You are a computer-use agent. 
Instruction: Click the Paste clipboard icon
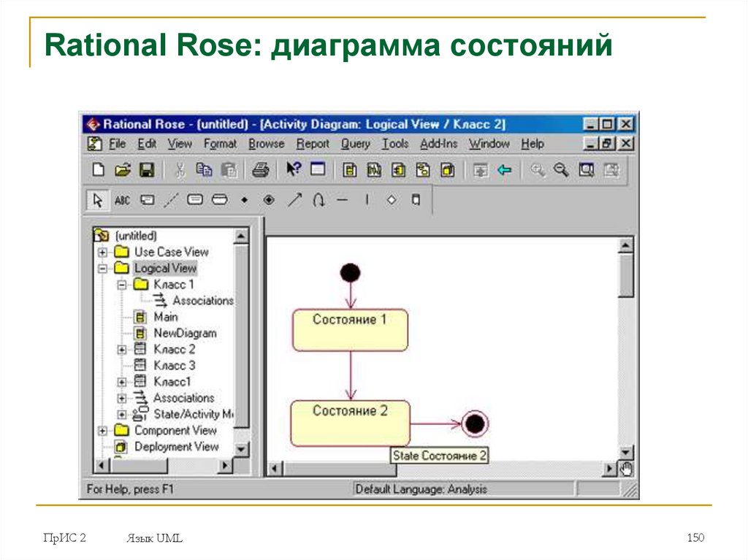(229, 170)
